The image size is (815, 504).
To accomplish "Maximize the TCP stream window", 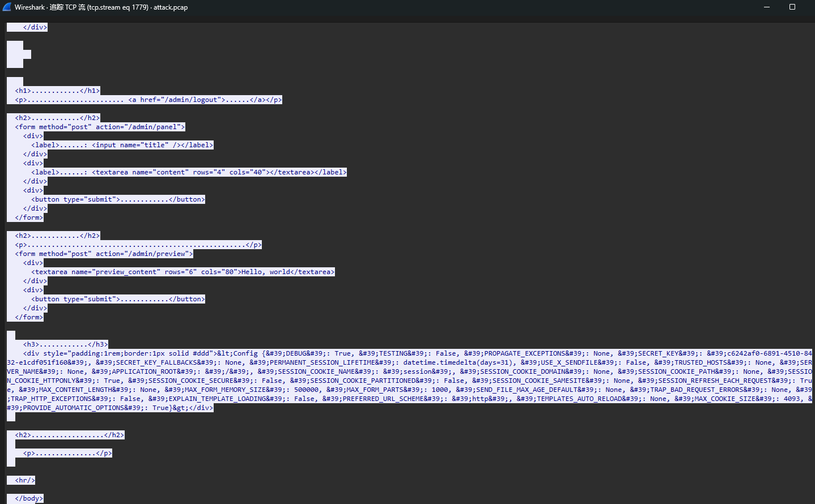I will pyautogui.click(x=792, y=7).
